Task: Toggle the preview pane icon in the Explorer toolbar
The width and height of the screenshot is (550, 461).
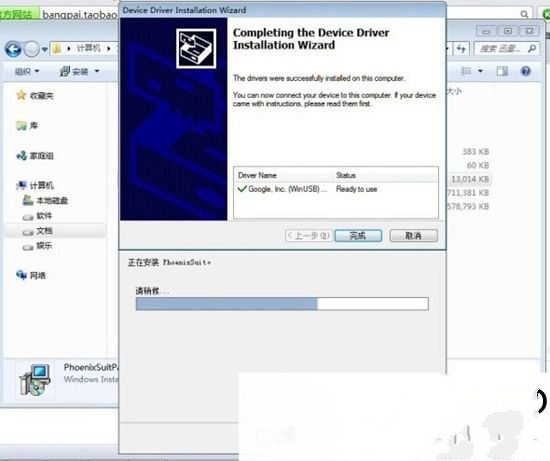Action: click(x=502, y=71)
